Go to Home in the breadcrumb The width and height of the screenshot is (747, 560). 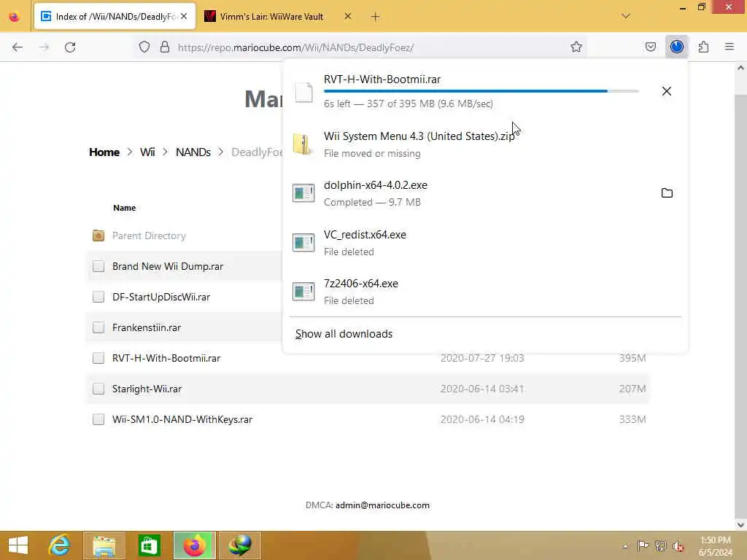104,152
